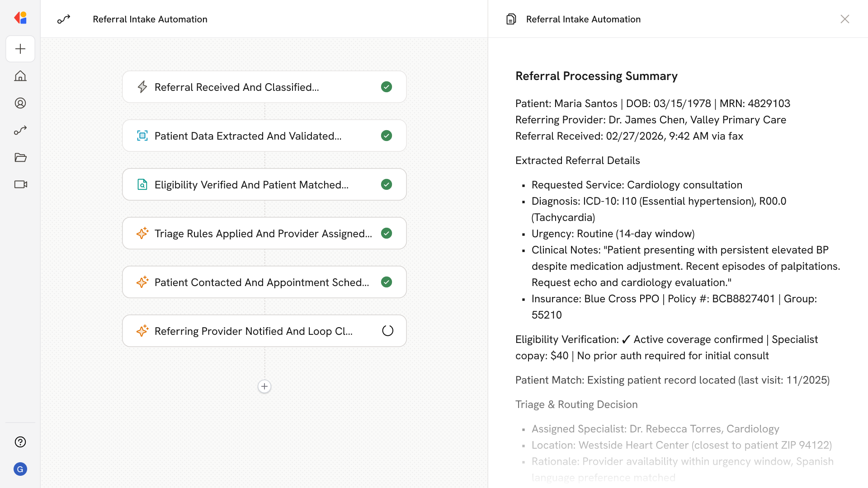Click the Referral Intake Automation header title
This screenshot has height=488, width=868.
click(x=150, y=19)
